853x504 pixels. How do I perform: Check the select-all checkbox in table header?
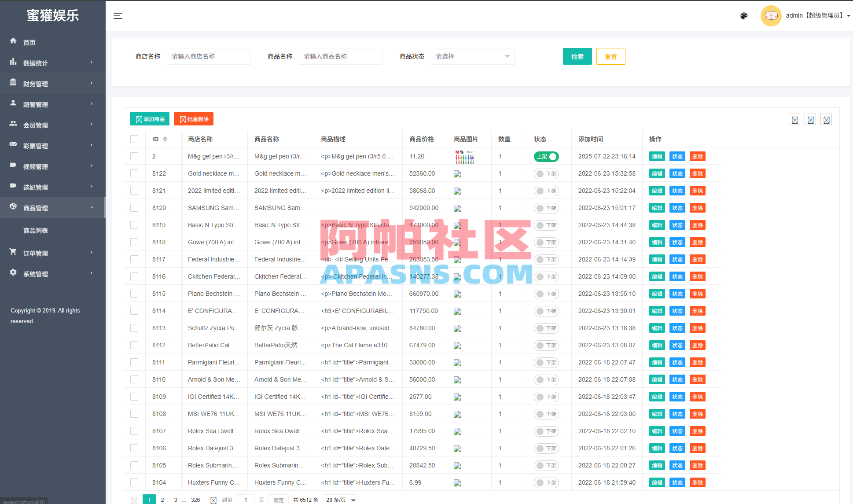click(134, 139)
